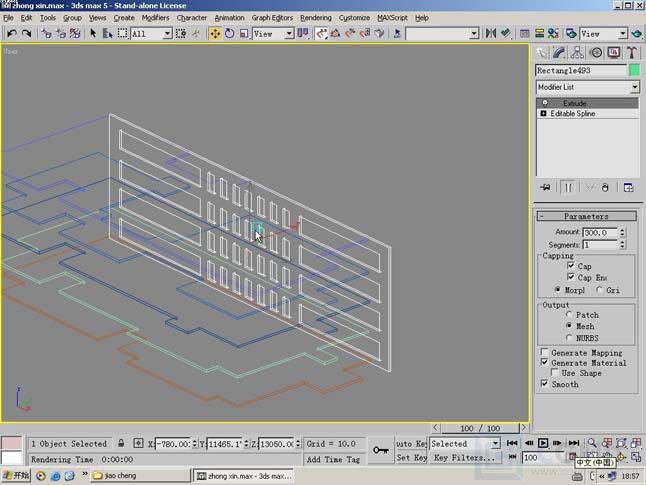
Task: Toggle Cap End checkbox
Action: pos(571,277)
